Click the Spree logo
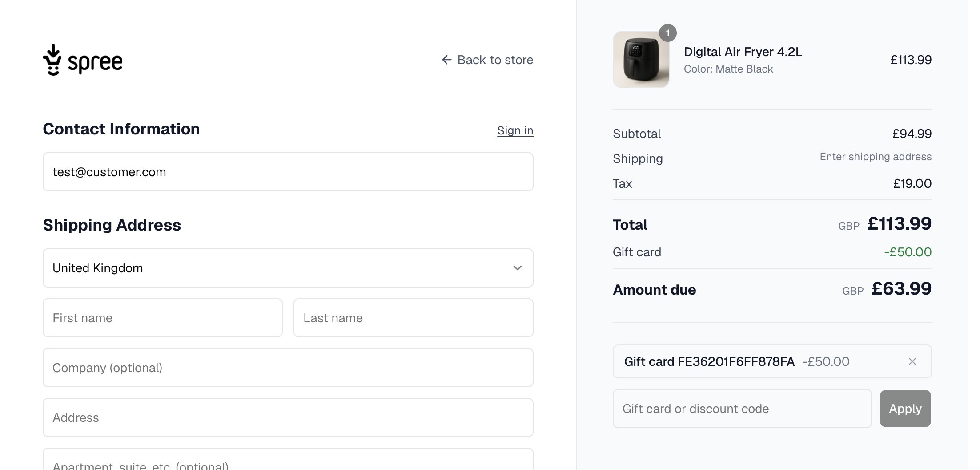The height and width of the screenshot is (470, 980). coord(83,60)
